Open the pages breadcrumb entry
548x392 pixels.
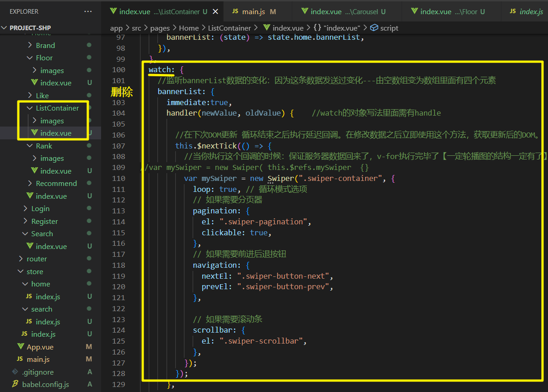point(160,28)
